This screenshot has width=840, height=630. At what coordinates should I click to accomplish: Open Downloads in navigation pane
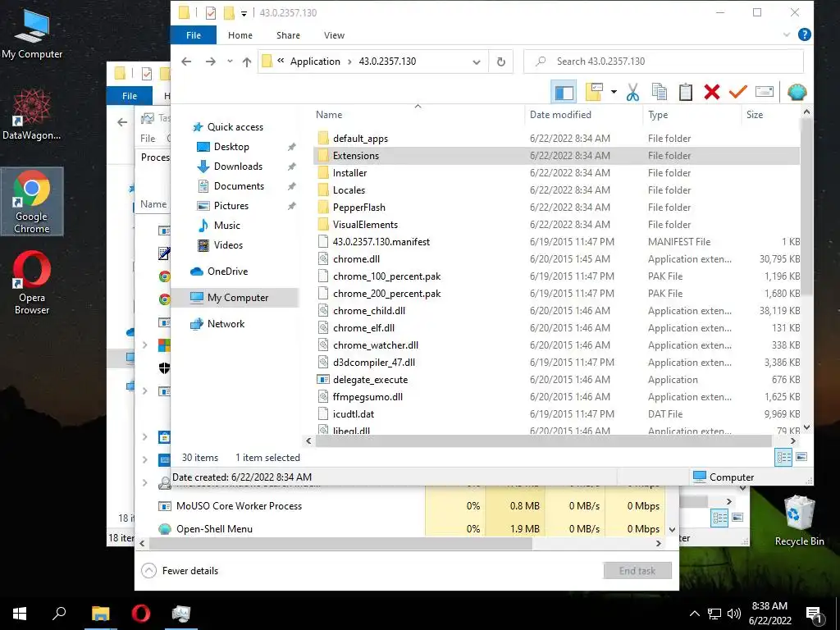pos(238,167)
